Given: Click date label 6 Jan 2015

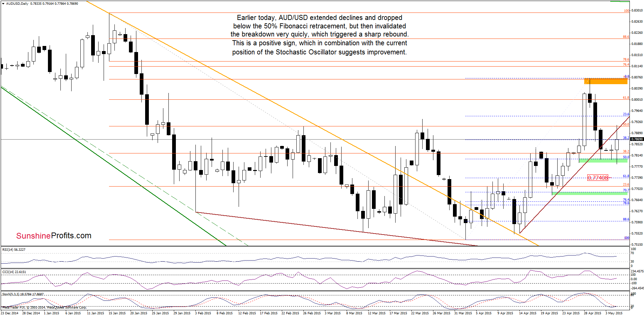Looking at the screenshot, I should 73,313.
